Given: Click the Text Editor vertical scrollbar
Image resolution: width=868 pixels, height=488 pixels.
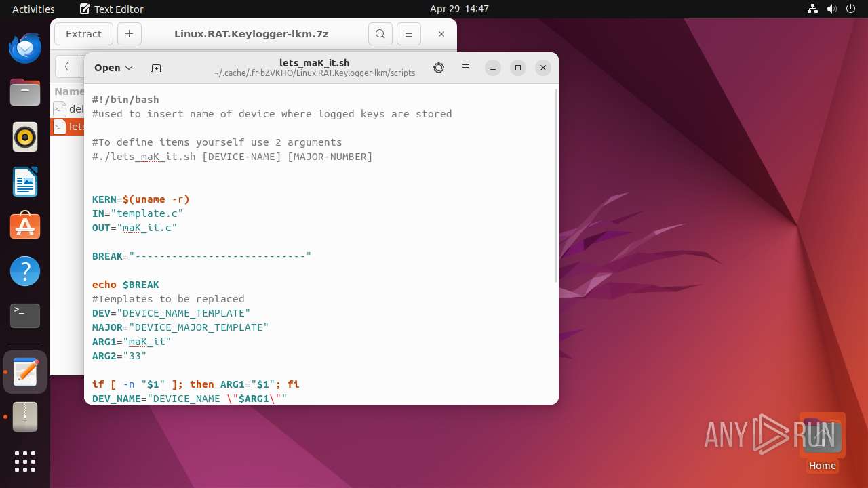Looking at the screenshot, I should click(x=556, y=184).
